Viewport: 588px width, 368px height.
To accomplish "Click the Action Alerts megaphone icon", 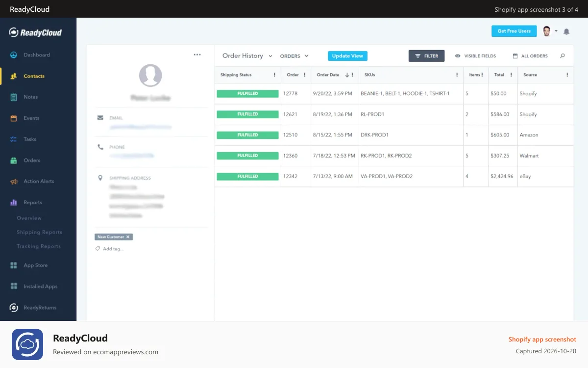I will [x=14, y=182].
